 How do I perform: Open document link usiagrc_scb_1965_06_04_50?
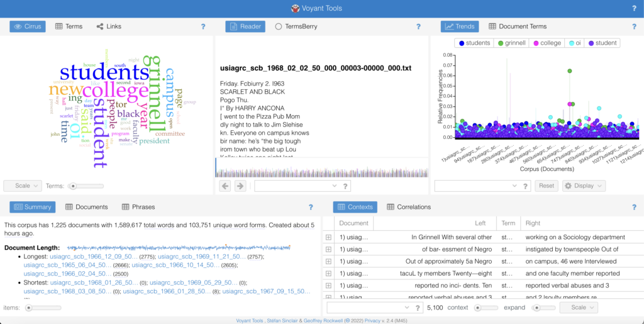tap(67, 265)
